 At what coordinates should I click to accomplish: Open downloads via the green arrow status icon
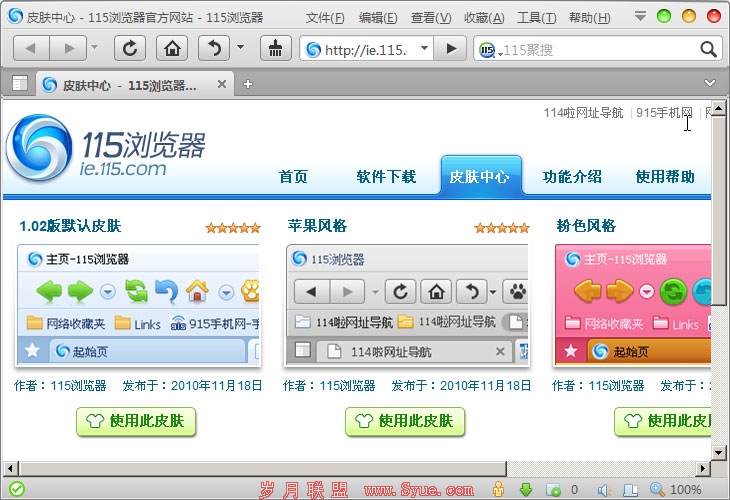pyautogui.click(x=526, y=489)
